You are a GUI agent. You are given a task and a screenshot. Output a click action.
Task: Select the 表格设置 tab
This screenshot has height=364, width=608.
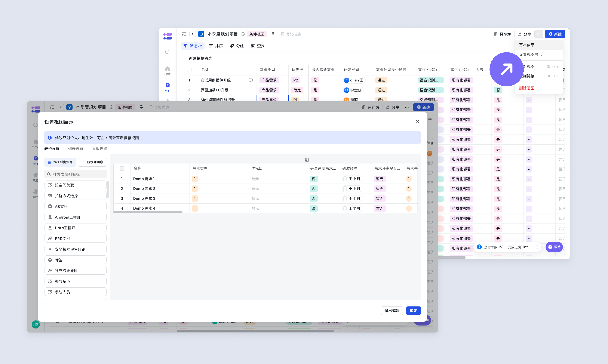point(52,149)
